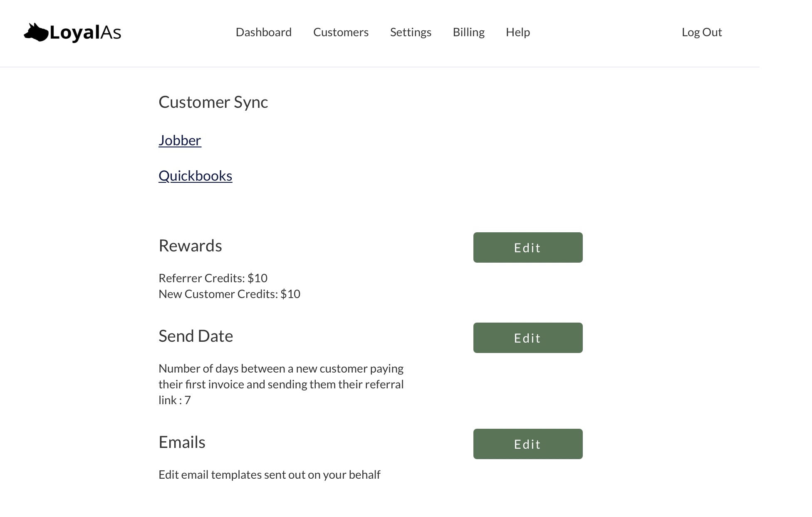Viewport: 812px width, 517px height.
Task: Click the Emails section heading
Action: click(182, 442)
